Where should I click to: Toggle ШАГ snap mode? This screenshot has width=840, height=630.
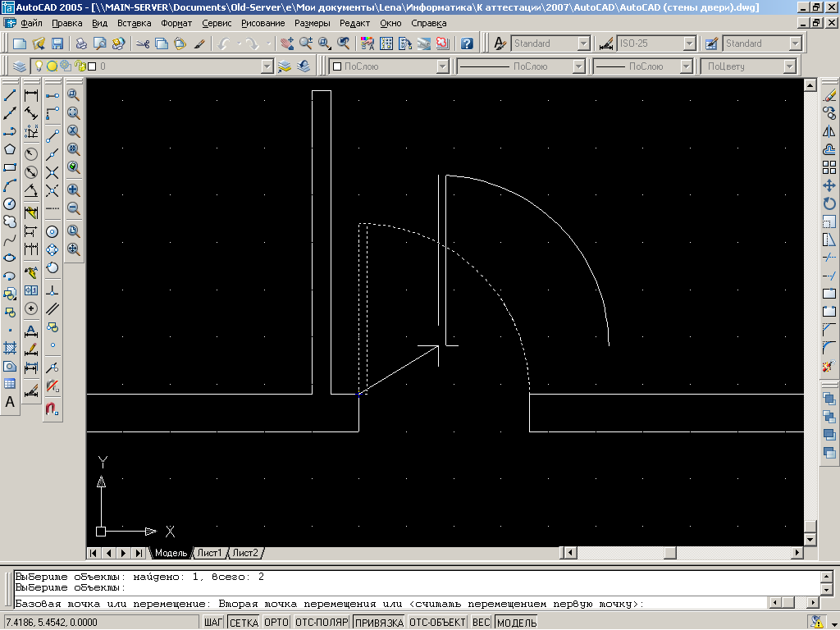pyautogui.click(x=213, y=622)
